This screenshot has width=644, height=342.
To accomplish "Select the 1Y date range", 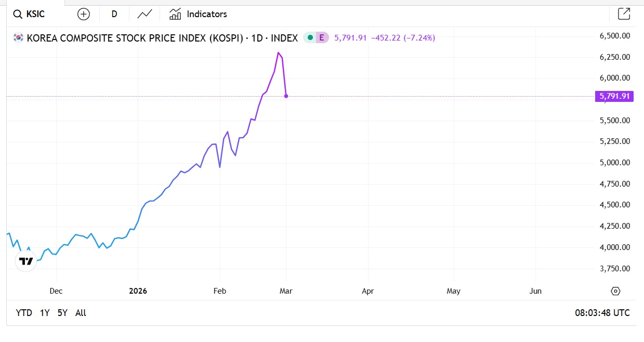I will click(x=45, y=313).
